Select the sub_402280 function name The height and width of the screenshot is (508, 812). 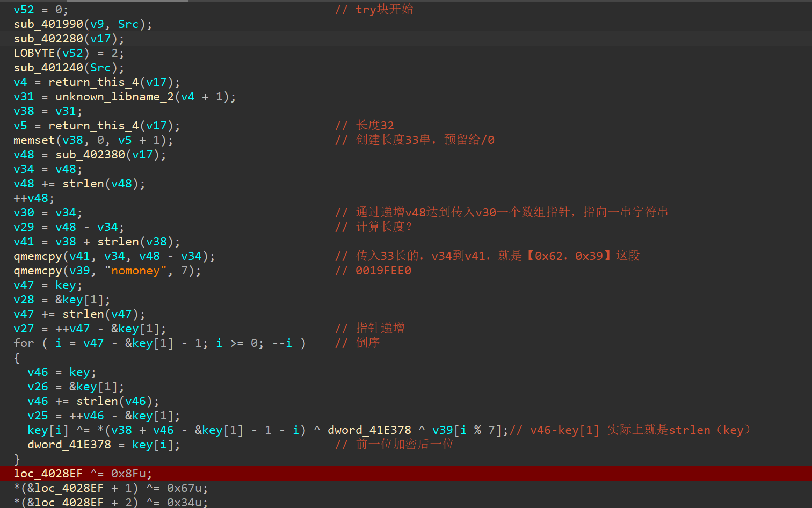tap(48, 39)
